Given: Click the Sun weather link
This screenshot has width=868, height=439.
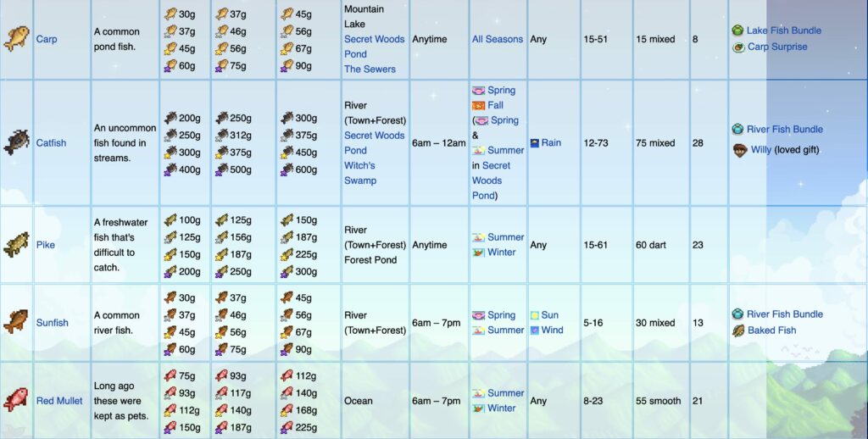Looking at the screenshot, I should (x=549, y=315).
